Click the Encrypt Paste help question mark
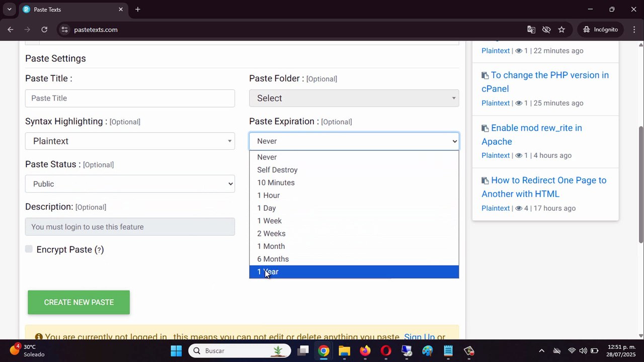Viewport: 644px width, 362px height. click(99, 250)
